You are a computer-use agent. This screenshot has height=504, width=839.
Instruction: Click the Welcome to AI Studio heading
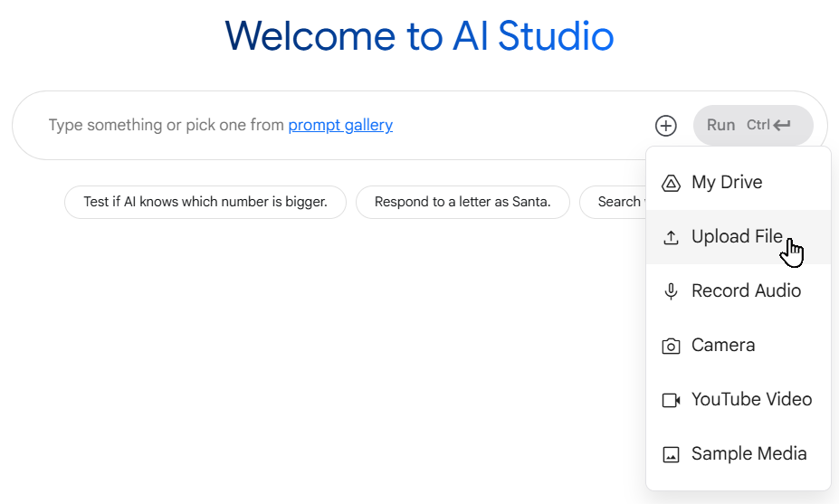[419, 36]
